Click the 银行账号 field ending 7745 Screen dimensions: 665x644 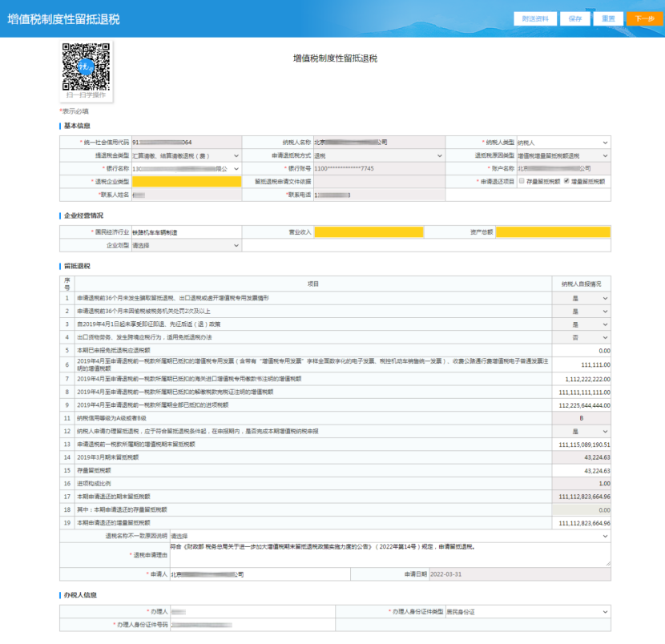[x=379, y=169]
